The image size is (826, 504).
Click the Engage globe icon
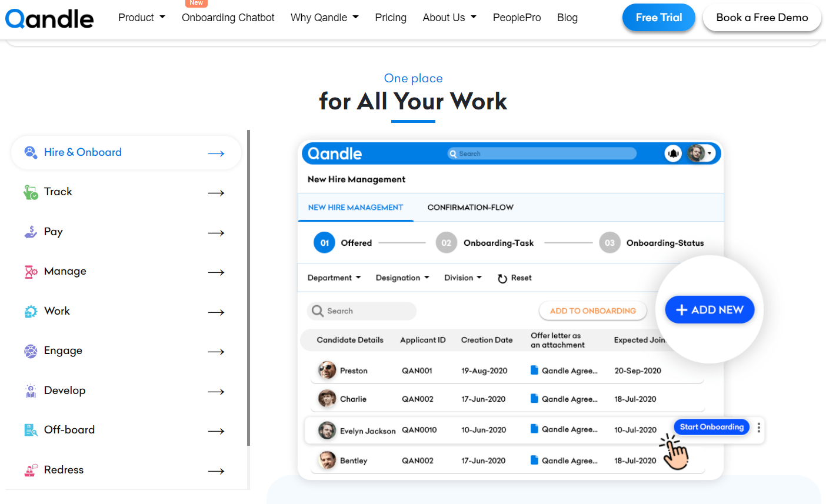tap(31, 351)
